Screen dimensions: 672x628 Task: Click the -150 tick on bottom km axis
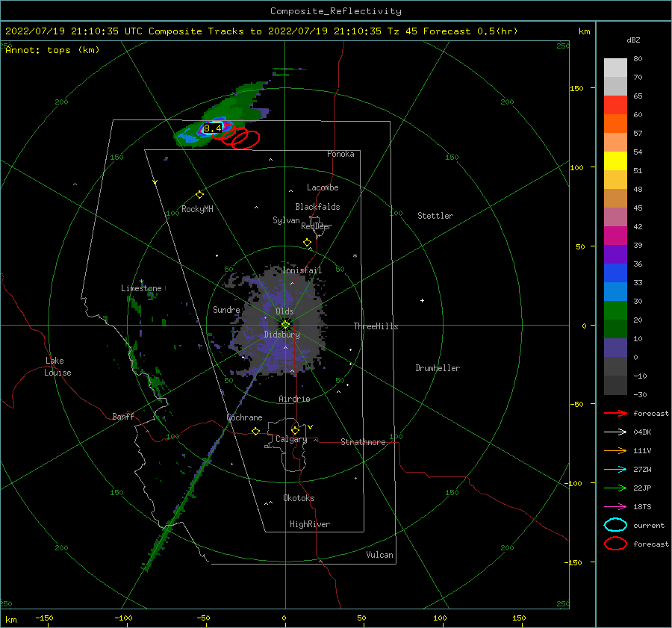(x=44, y=618)
